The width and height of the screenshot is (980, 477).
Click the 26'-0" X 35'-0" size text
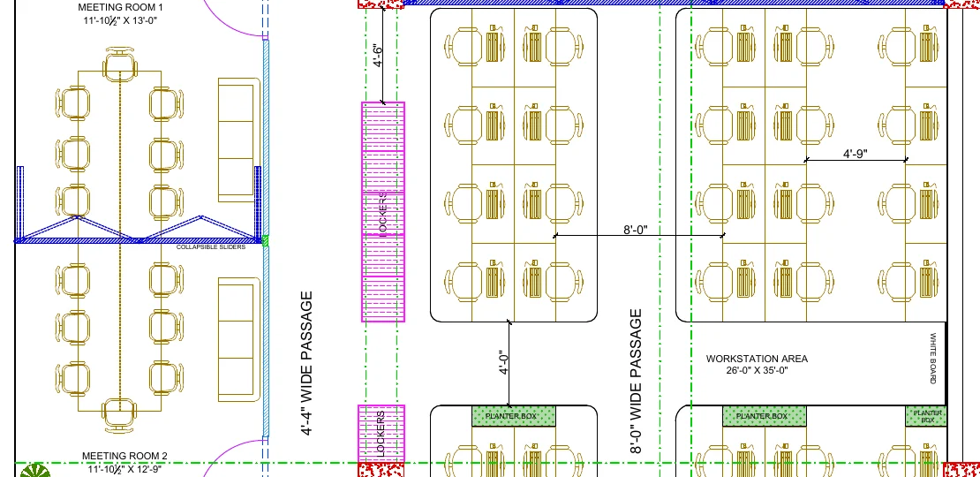[x=757, y=371]
